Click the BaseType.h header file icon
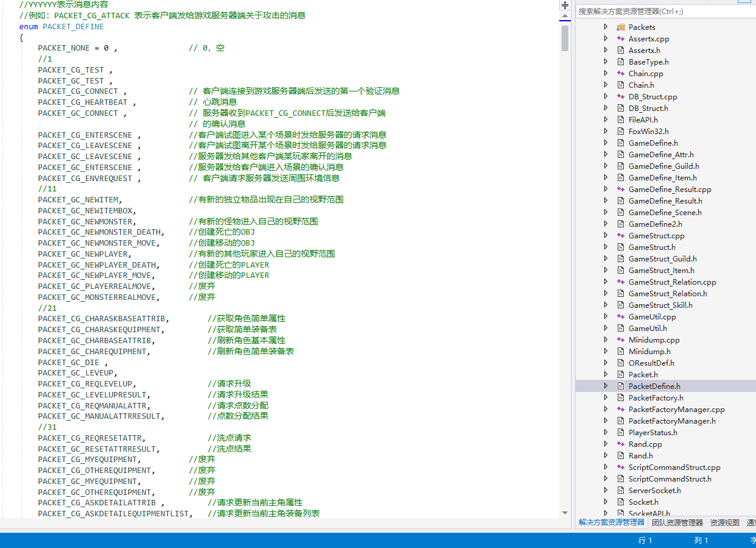This screenshot has width=756, height=548. tap(621, 62)
